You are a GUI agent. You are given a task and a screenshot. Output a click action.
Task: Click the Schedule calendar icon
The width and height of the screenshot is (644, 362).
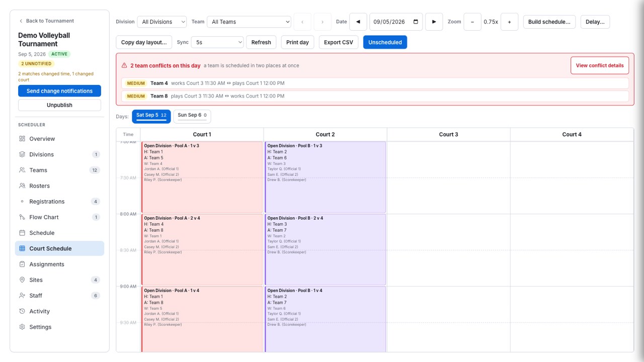pyautogui.click(x=22, y=233)
